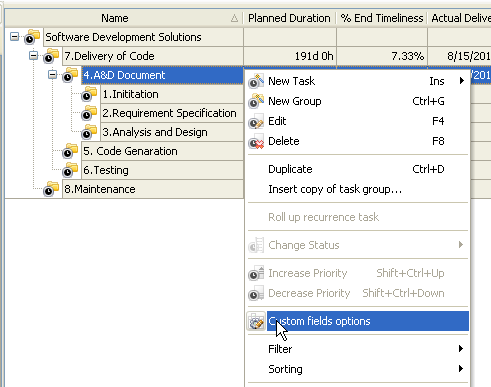Click the 7.33% timeliness cell
The image size is (491, 387).
(x=382, y=56)
